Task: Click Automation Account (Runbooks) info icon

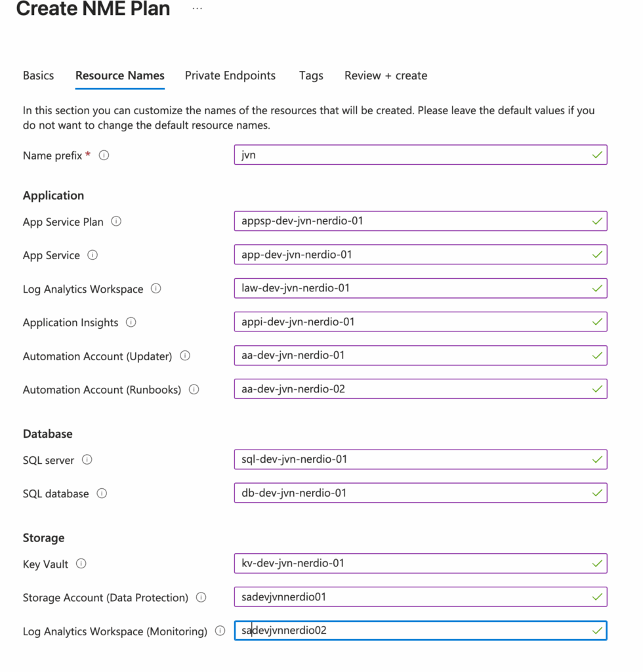Action: [194, 389]
